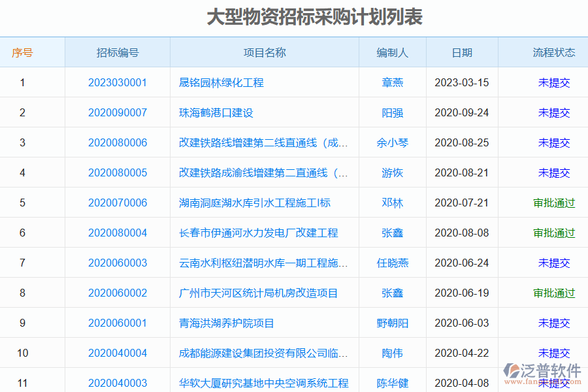Click the 序号 column header

(x=22, y=52)
